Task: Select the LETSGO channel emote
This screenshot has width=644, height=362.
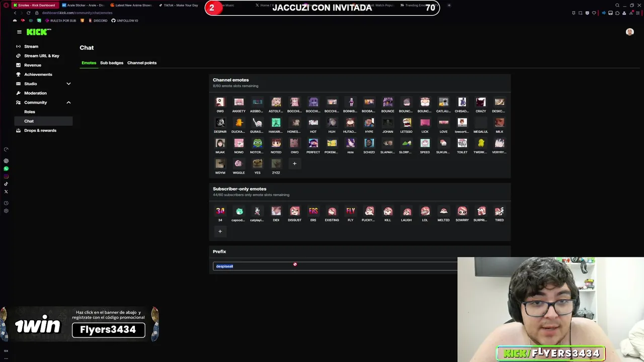Action: click(406, 126)
